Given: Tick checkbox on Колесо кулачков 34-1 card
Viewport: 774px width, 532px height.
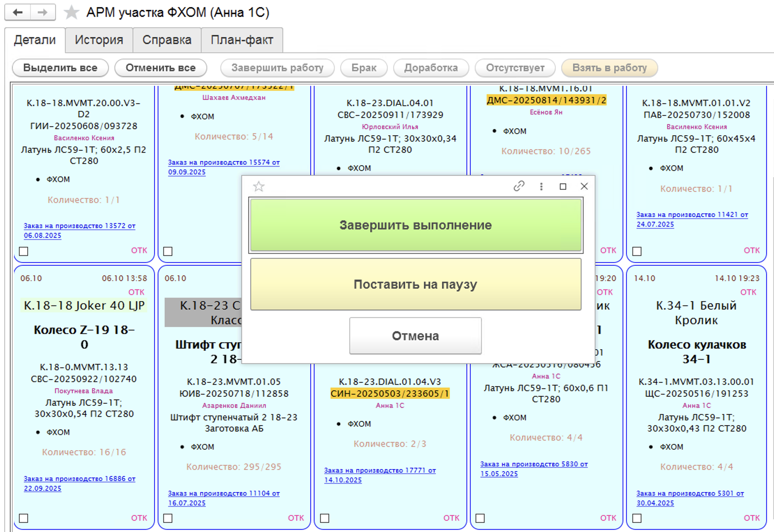Looking at the screenshot, I should (x=637, y=518).
